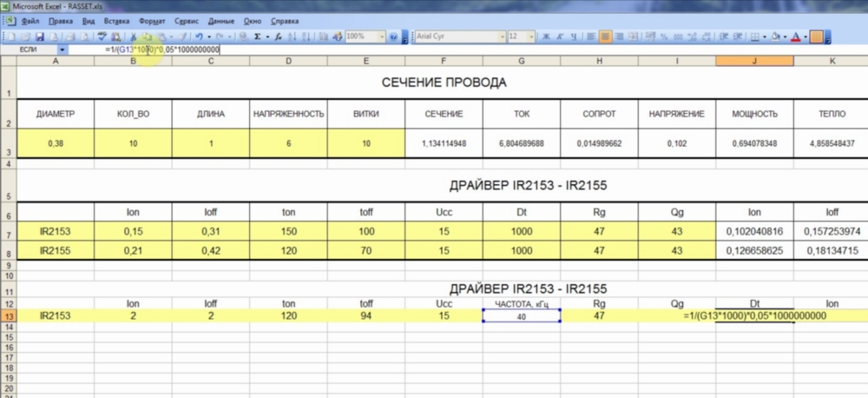The width and height of the screenshot is (868, 398).
Task: Select the Format Painter brush
Action: pyautogui.click(x=181, y=36)
